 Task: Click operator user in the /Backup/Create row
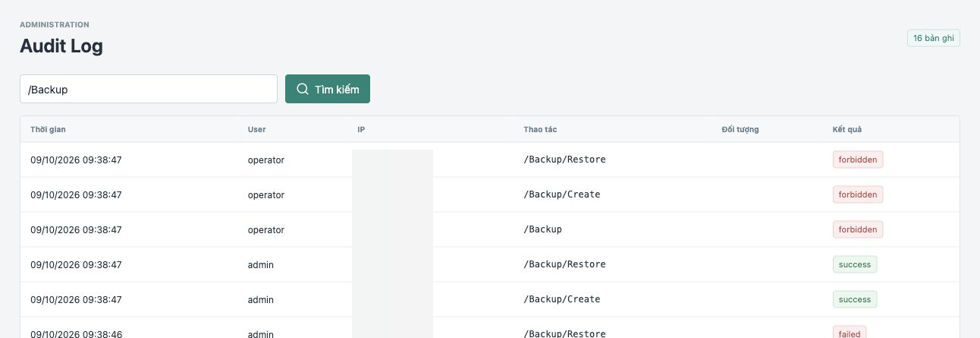pos(266,195)
